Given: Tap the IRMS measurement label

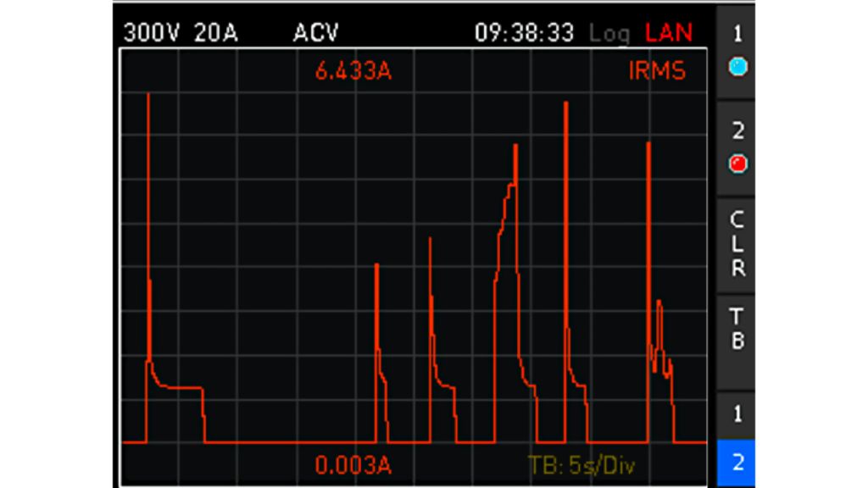Looking at the screenshot, I should [x=657, y=71].
